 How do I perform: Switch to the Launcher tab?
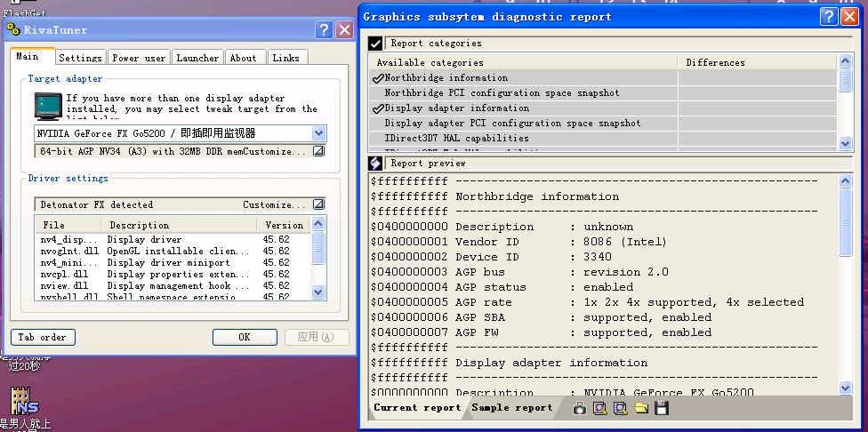(197, 58)
